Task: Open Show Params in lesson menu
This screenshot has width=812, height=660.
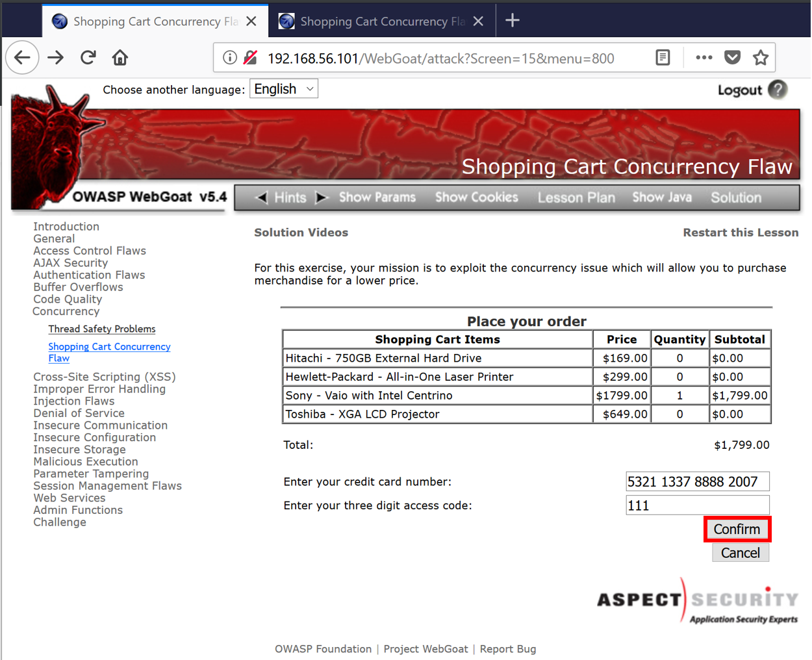Action: click(x=377, y=197)
